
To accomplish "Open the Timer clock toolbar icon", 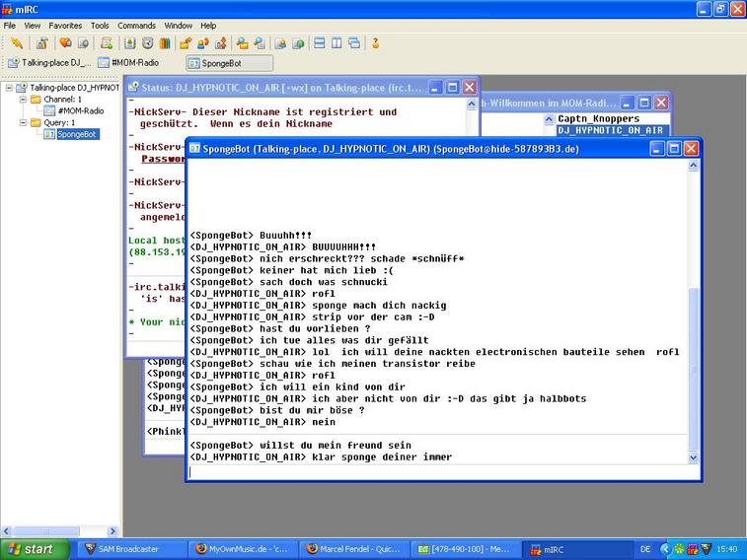I will (x=147, y=43).
